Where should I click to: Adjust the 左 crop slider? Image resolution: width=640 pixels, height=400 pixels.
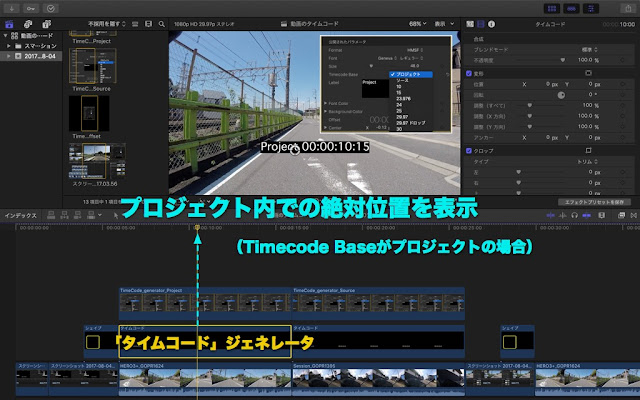519,172
